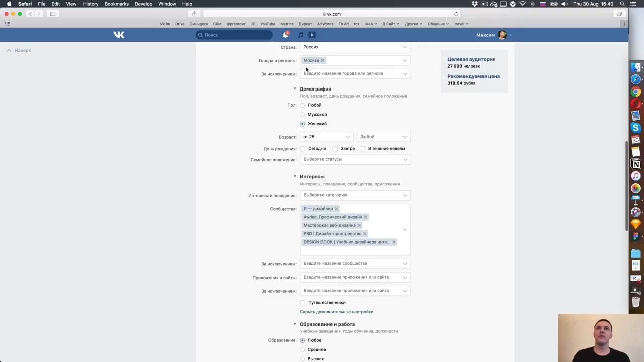Open the Favorites grid icon
The image size is (644, 362).
(7, 24)
